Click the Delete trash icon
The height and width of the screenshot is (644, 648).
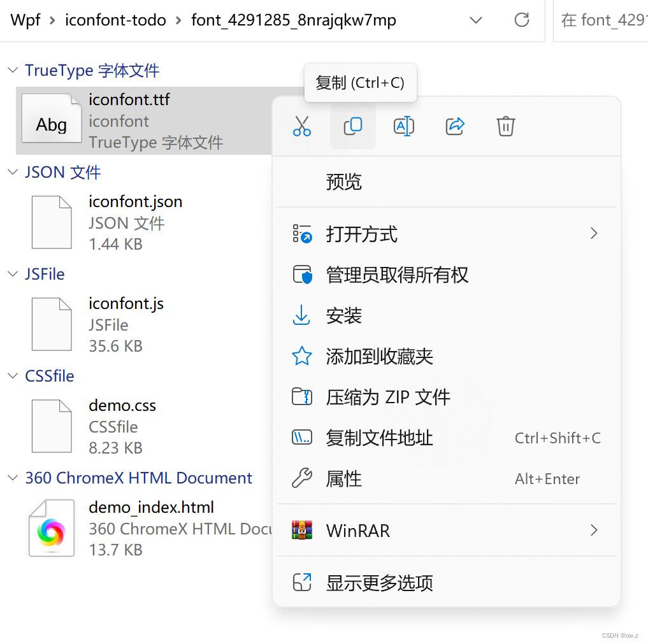[505, 126]
